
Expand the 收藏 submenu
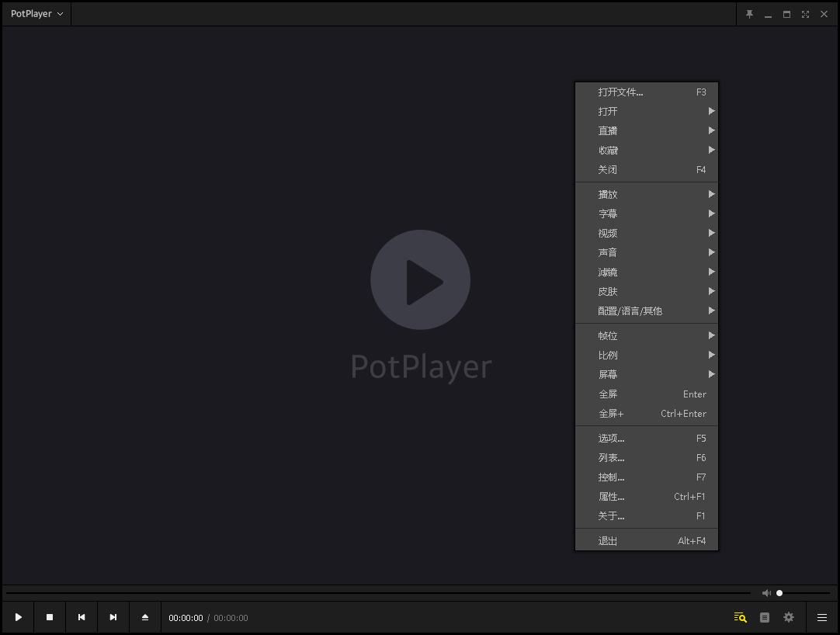[x=647, y=150]
